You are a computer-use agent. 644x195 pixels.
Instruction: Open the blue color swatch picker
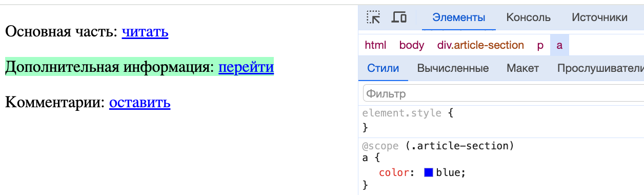click(x=429, y=173)
